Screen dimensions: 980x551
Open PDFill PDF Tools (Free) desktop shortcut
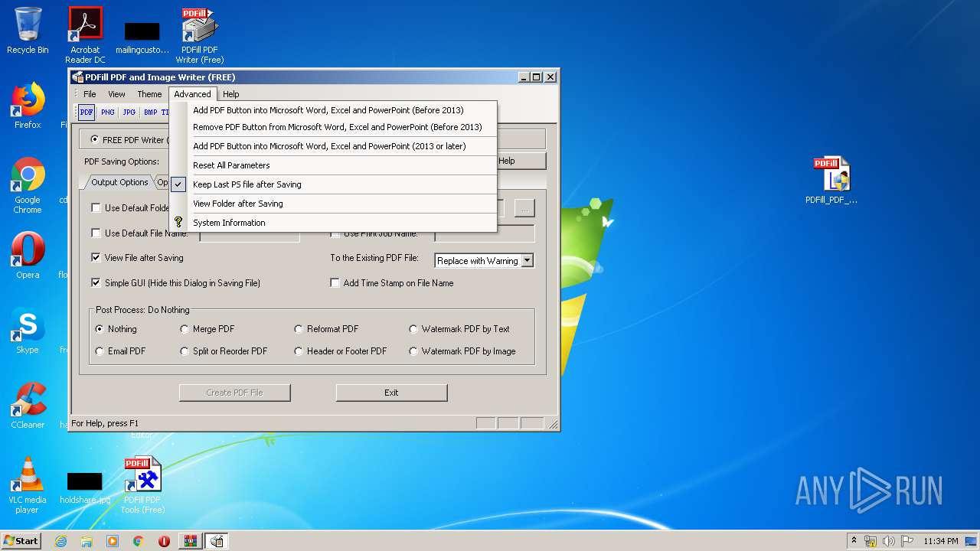click(x=142, y=485)
